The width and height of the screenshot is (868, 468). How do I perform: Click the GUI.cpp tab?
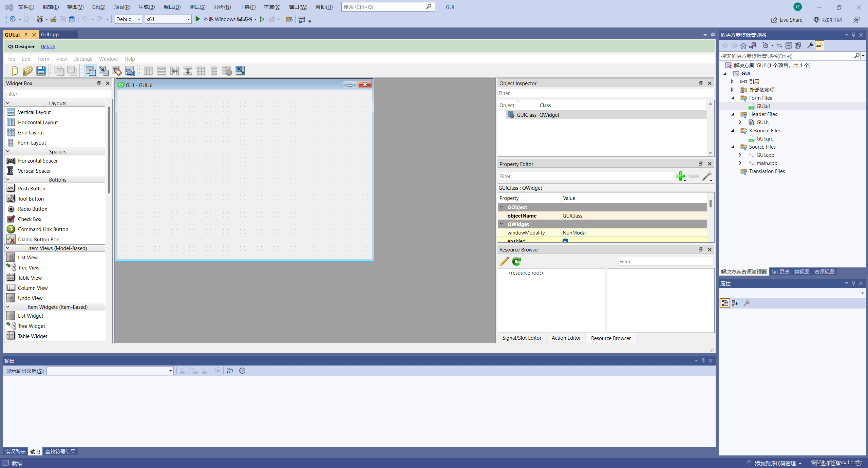51,34
